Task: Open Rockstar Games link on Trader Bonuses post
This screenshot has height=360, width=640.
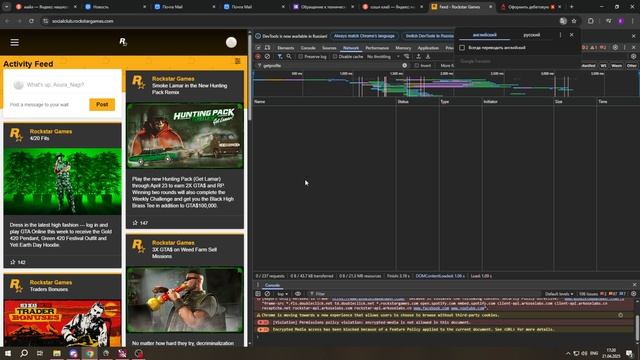Action: [x=51, y=282]
